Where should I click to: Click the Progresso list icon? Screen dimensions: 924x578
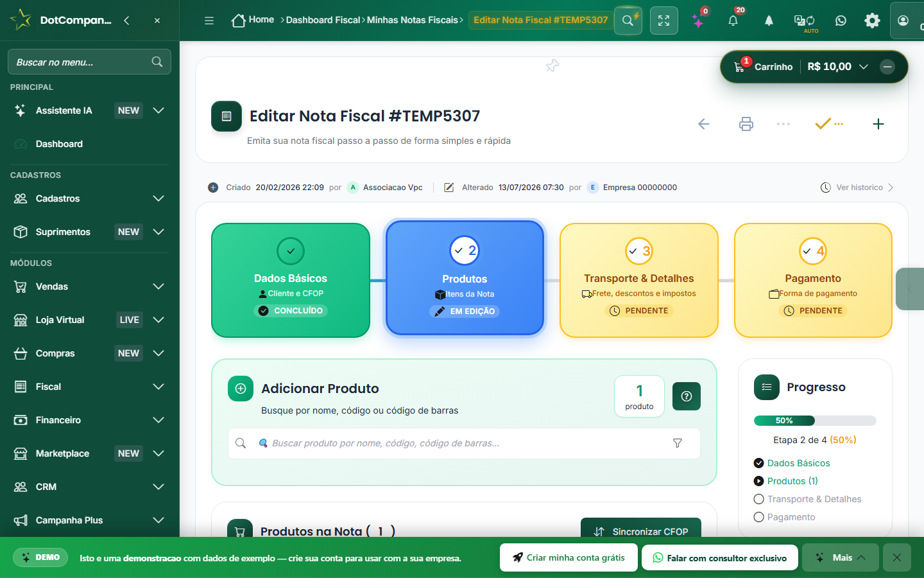(767, 387)
